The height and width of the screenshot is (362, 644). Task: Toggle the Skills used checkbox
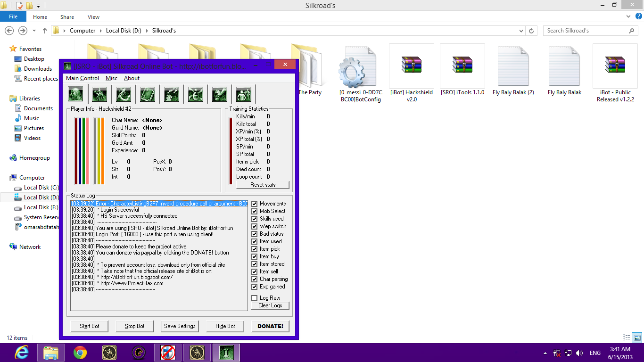[x=255, y=219]
